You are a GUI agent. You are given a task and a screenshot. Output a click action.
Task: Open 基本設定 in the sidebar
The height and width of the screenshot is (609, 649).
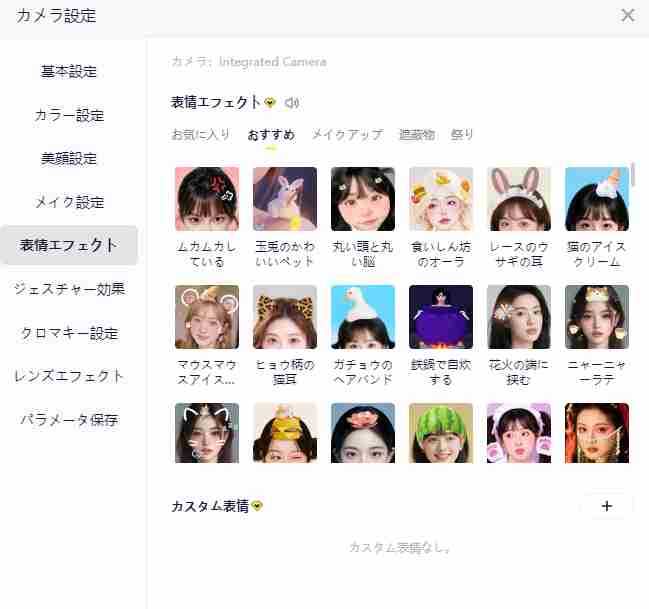click(69, 71)
